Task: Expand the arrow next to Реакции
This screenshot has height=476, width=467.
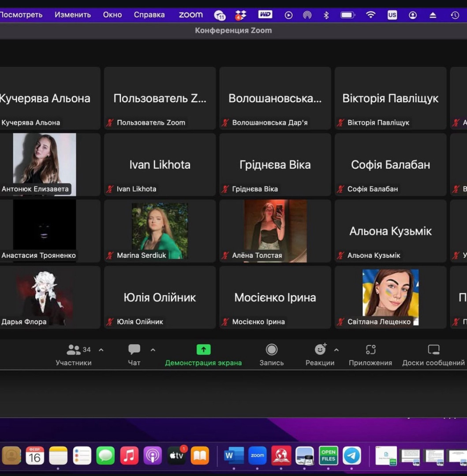Action: (336, 350)
